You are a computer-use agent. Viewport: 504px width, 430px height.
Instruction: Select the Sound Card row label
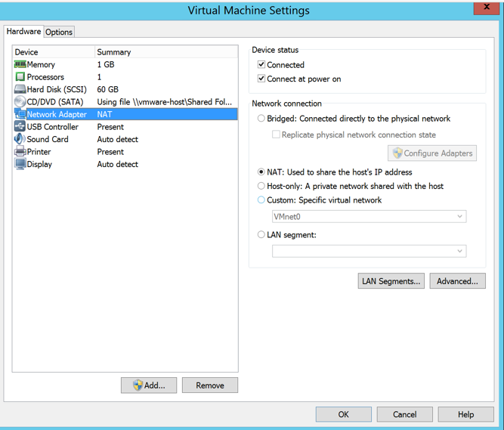click(48, 139)
